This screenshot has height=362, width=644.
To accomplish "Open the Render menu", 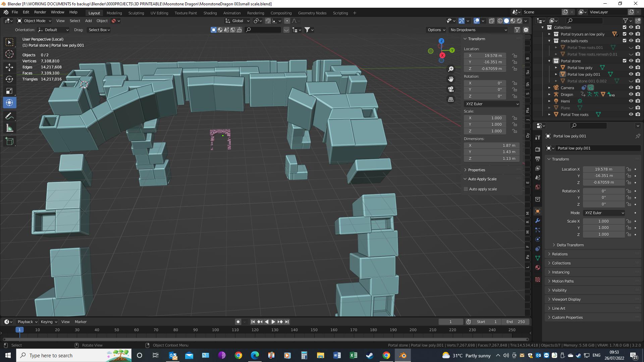I will (40, 12).
